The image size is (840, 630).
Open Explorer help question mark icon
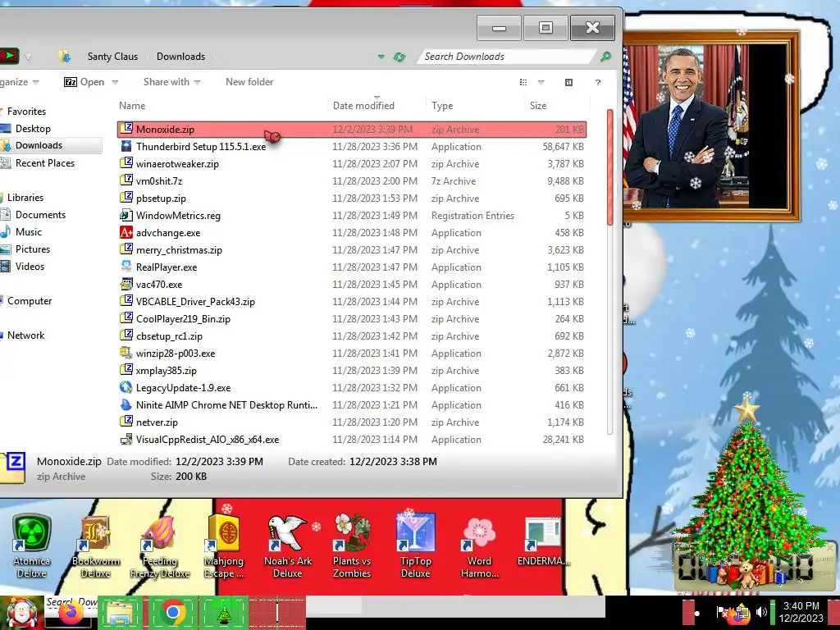tap(598, 82)
